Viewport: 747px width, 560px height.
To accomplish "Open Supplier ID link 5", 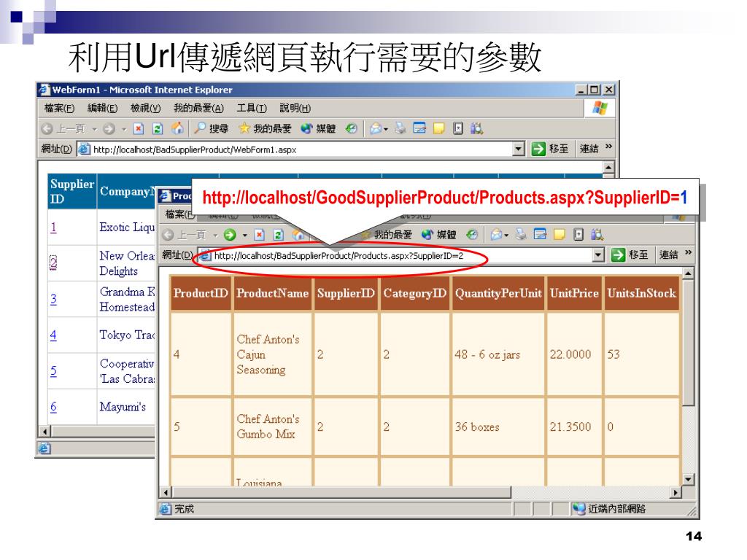I will [53, 371].
